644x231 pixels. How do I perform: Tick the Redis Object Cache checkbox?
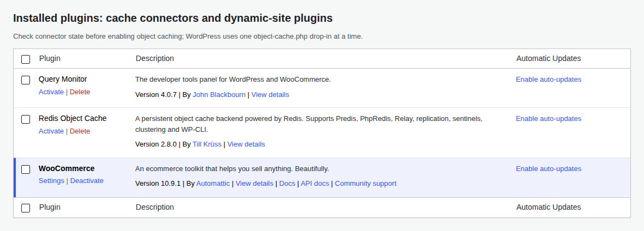[x=26, y=119]
